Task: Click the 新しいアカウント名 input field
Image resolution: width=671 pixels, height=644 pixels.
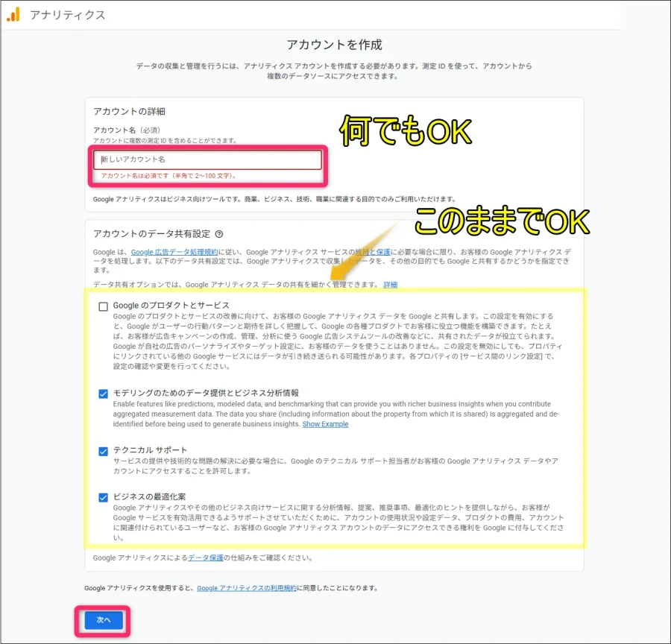Action: pos(207,160)
